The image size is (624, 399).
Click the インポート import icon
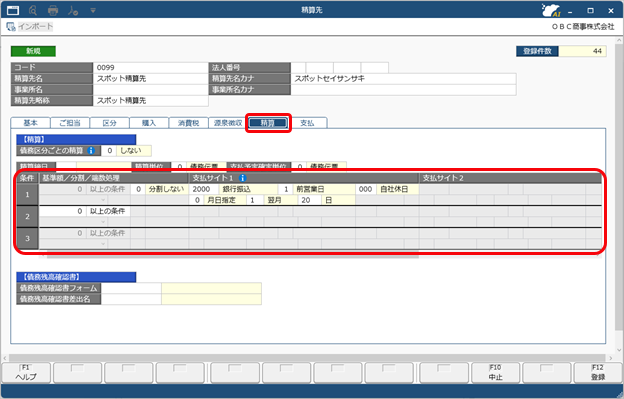[11, 27]
